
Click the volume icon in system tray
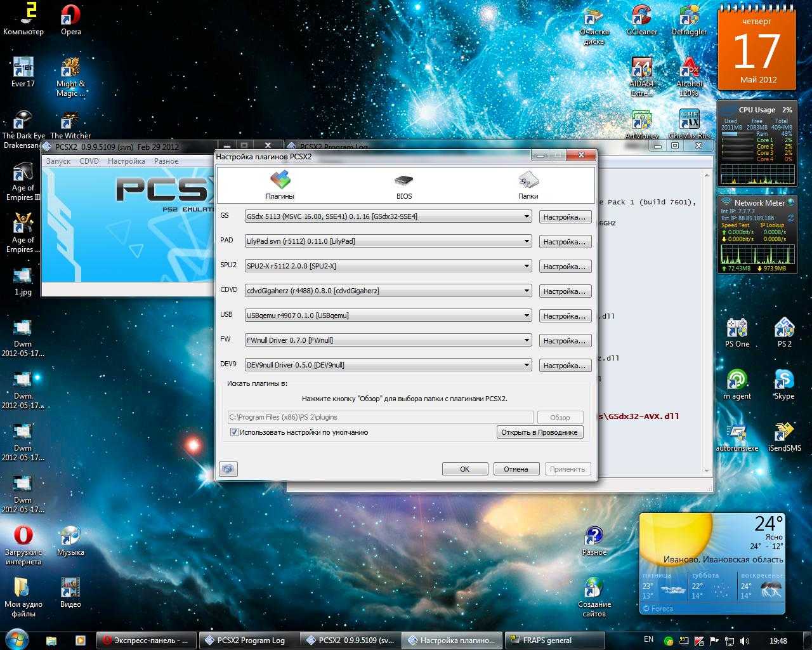click(x=744, y=640)
